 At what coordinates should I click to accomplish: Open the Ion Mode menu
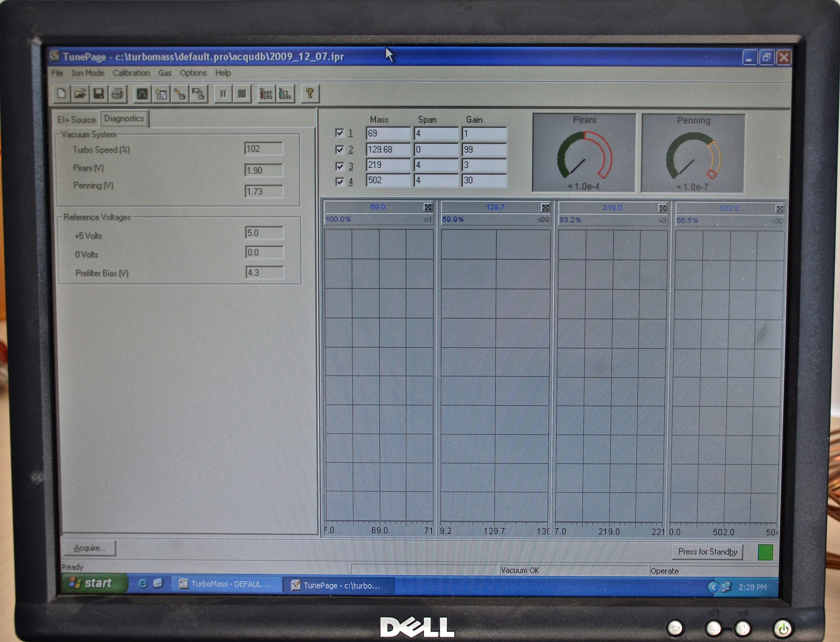pos(87,73)
